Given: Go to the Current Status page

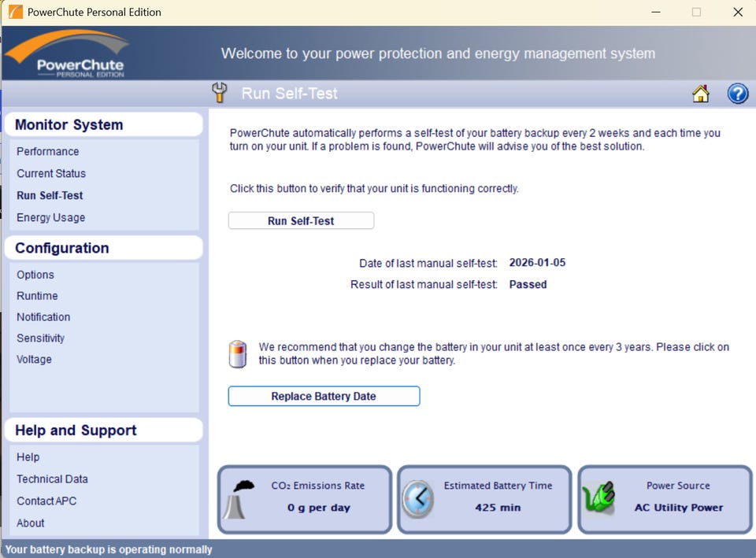Looking at the screenshot, I should (51, 173).
